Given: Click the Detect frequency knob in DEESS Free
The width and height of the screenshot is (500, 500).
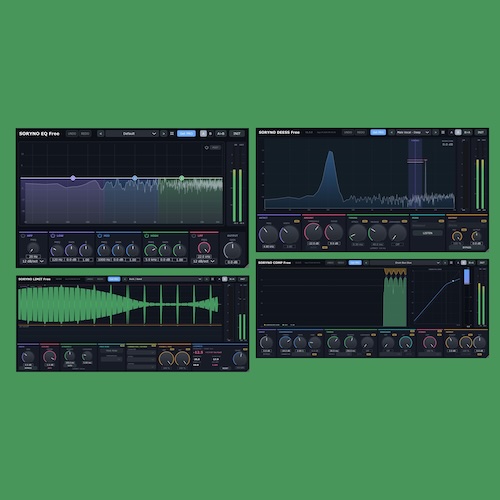Looking at the screenshot, I should 268,235.
